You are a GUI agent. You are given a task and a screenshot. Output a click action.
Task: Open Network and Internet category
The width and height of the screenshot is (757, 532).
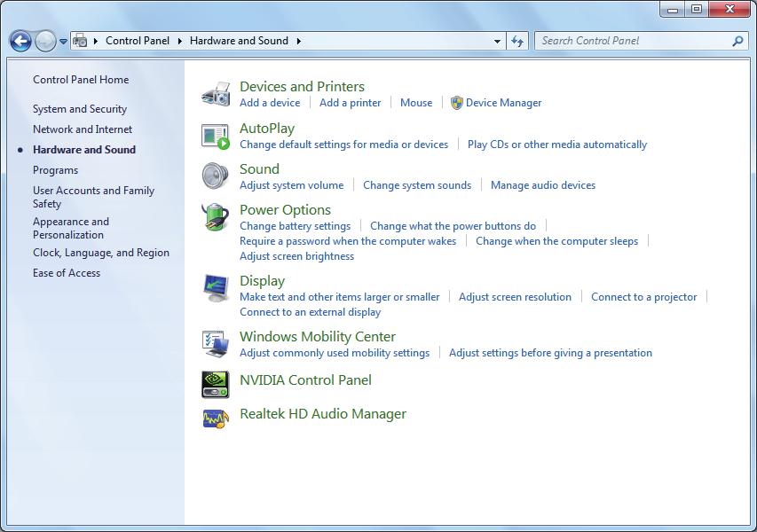point(83,129)
